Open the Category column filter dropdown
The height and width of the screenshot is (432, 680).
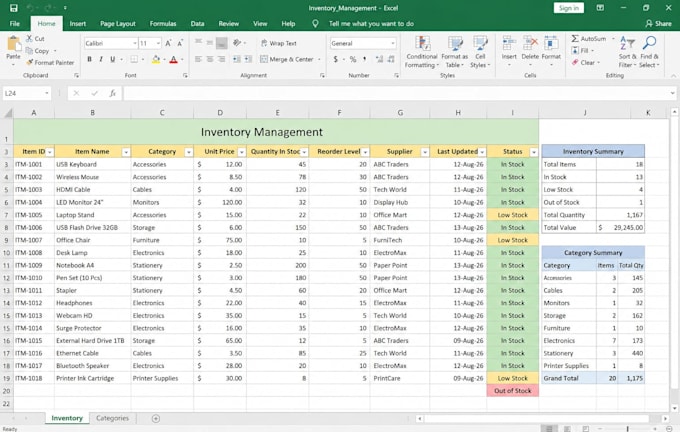(x=189, y=152)
